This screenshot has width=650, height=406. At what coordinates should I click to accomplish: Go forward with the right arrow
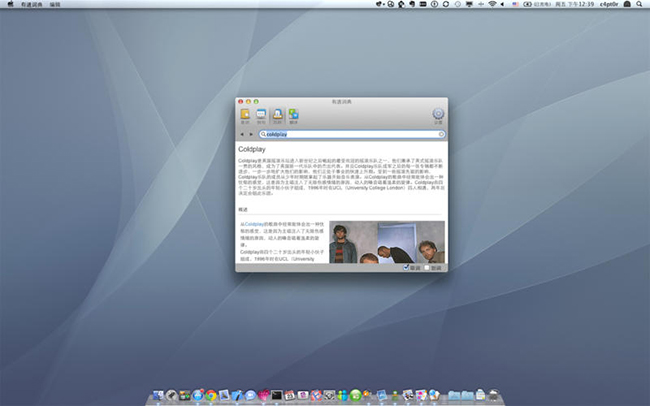[x=251, y=134]
